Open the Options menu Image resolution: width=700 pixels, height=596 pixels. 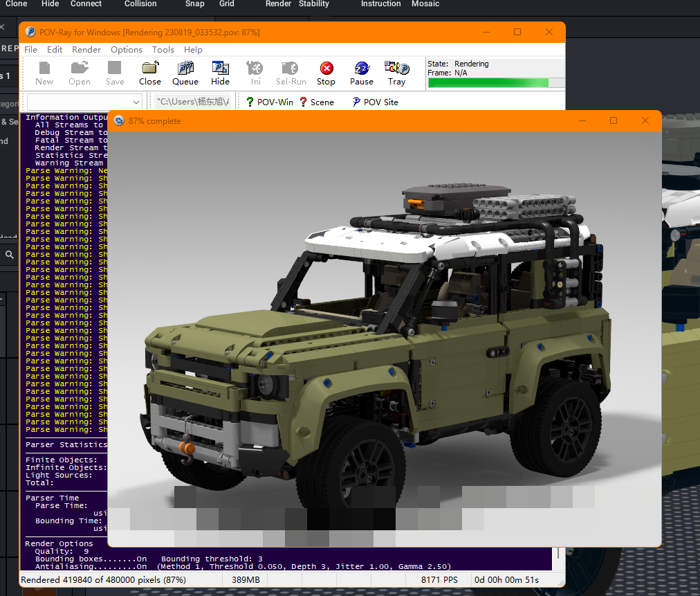(x=127, y=50)
